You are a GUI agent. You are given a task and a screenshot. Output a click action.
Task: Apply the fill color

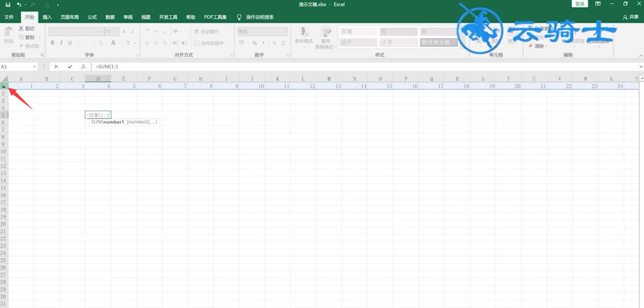tap(100, 43)
